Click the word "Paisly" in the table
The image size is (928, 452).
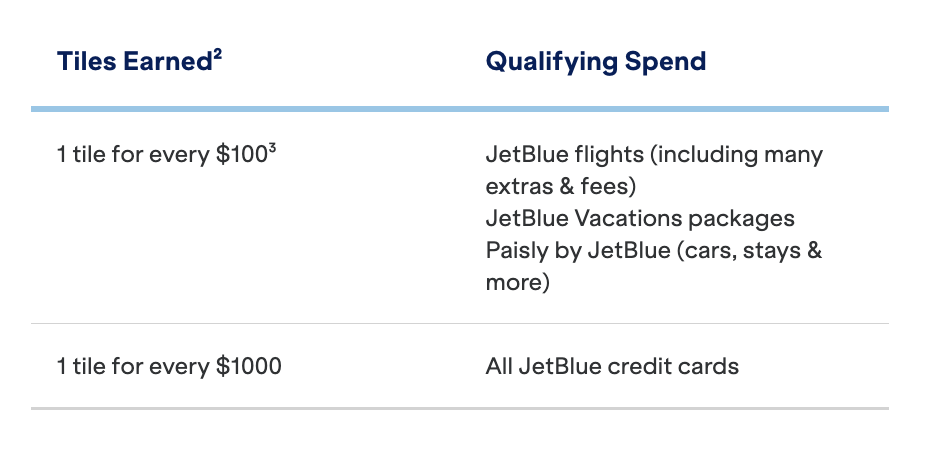click(516, 250)
